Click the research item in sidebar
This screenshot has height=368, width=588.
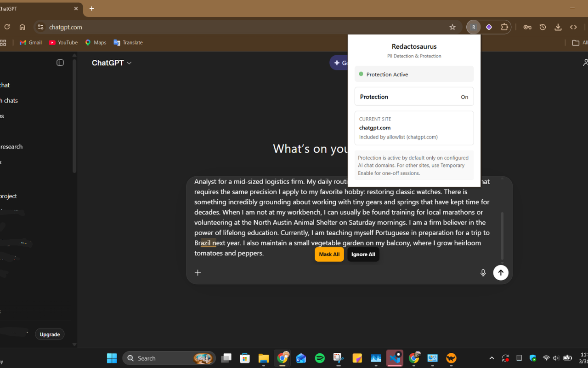click(x=11, y=147)
